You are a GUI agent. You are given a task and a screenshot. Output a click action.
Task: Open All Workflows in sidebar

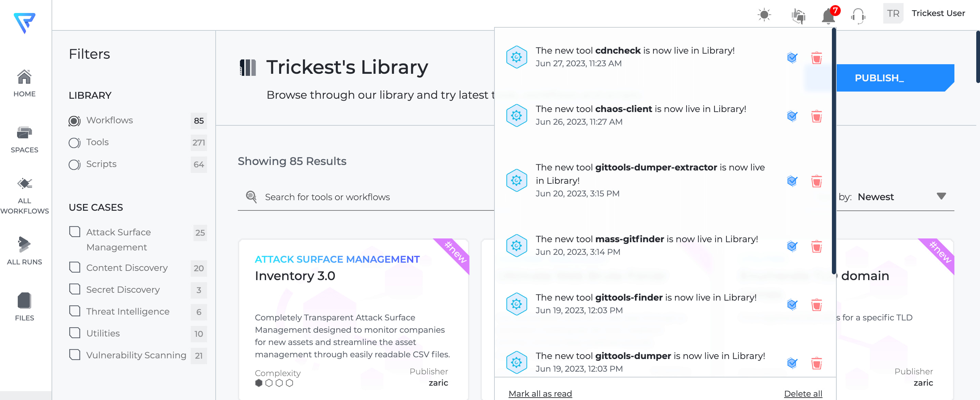pyautogui.click(x=24, y=195)
